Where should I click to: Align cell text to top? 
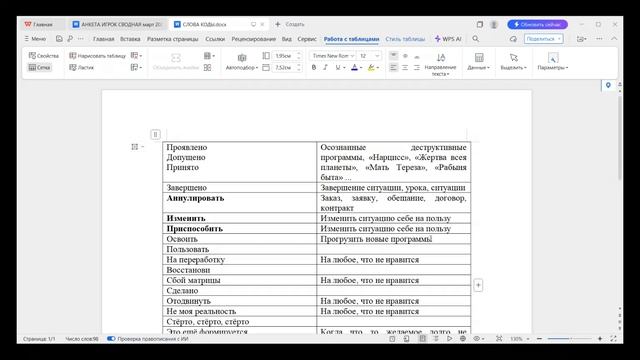[393, 56]
